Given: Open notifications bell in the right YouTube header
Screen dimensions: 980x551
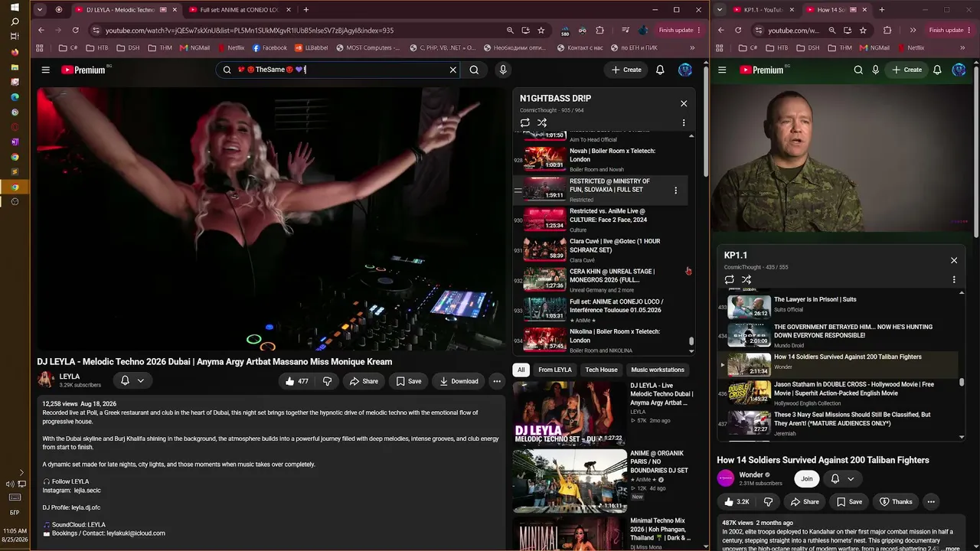Looking at the screenshot, I should (x=937, y=70).
